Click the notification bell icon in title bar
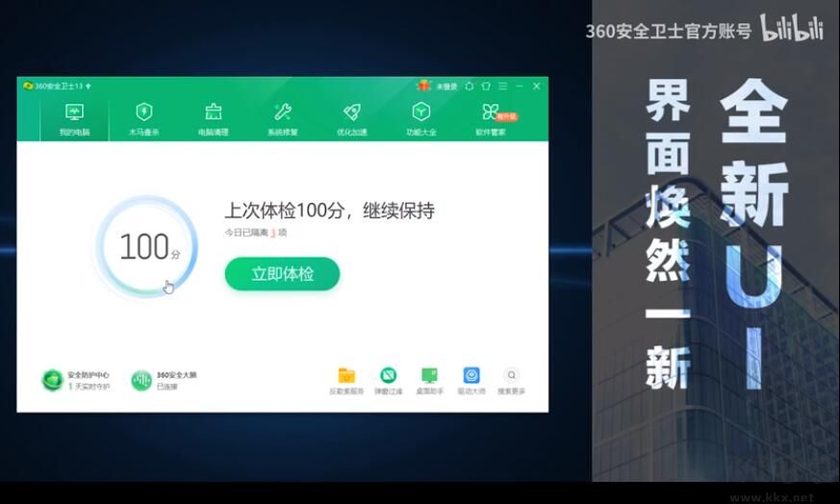This screenshot has width=840, height=504. [x=470, y=87]
